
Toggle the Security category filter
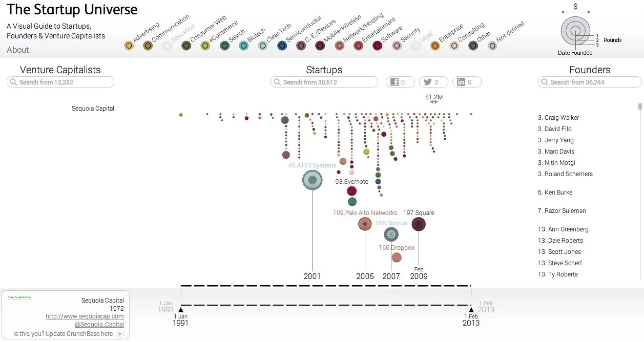click(x=397, y=46)
